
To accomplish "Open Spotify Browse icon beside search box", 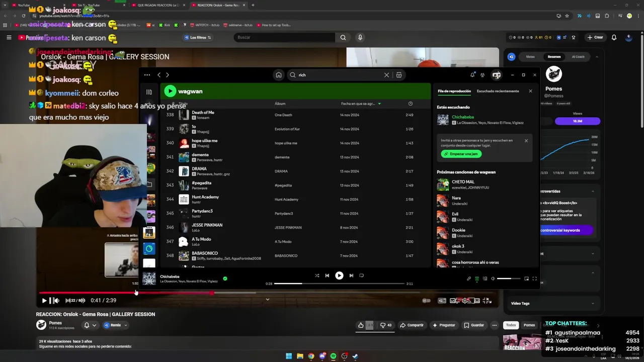I will click(399, 75).
